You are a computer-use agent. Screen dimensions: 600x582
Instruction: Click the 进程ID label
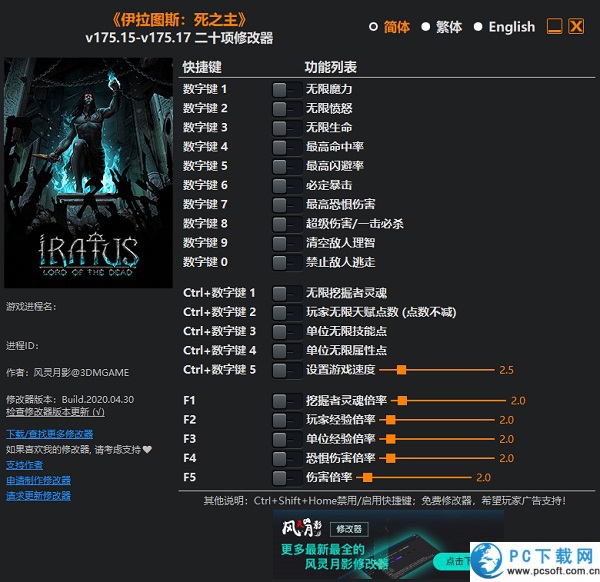(x=22, y=346)
